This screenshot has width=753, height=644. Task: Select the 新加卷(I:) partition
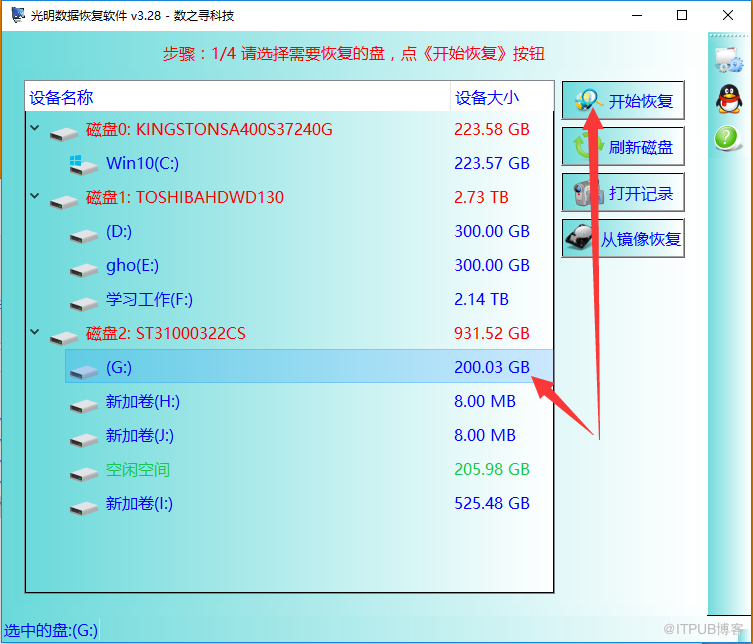pos(139,504)
